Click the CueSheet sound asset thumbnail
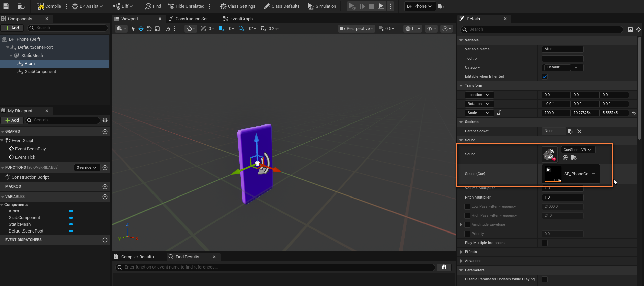The height and width of the screenshot is (286, 644). pyautogui.click(x=550, y=154)
